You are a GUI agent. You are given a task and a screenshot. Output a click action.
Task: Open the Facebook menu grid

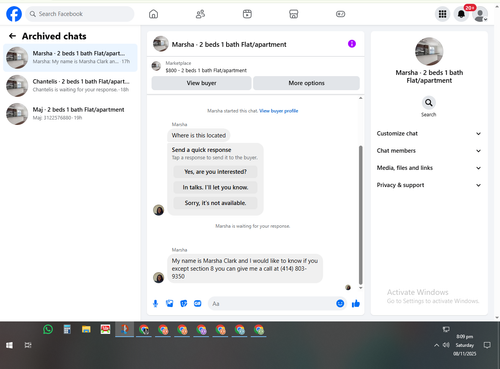click(x=442, y=14)
